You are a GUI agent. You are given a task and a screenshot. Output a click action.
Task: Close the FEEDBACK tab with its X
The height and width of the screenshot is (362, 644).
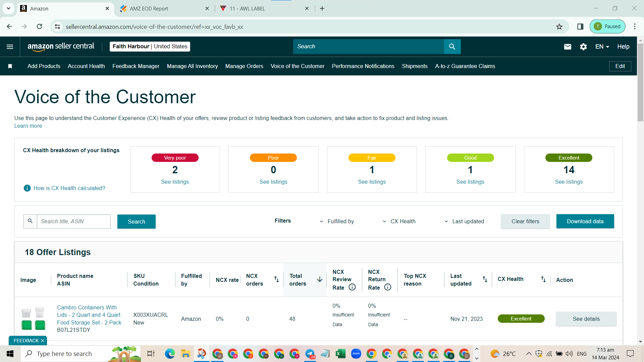pyautogui.click(x=43, y=341)
